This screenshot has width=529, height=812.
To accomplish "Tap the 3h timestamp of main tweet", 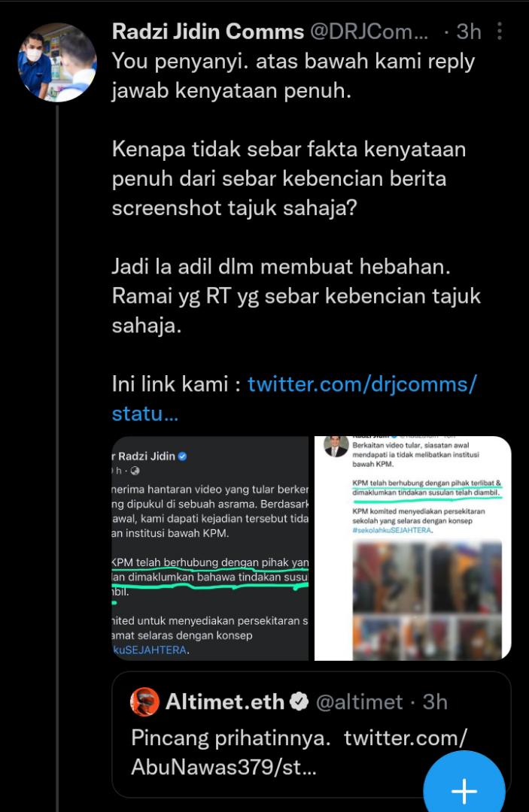I will pyautogui.click(x=469, y=32).
